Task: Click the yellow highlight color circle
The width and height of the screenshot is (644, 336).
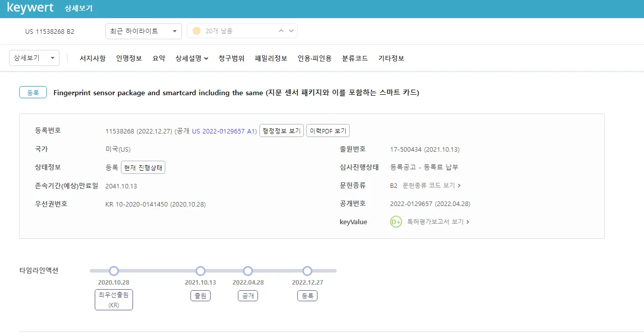Action: point(197,31)
